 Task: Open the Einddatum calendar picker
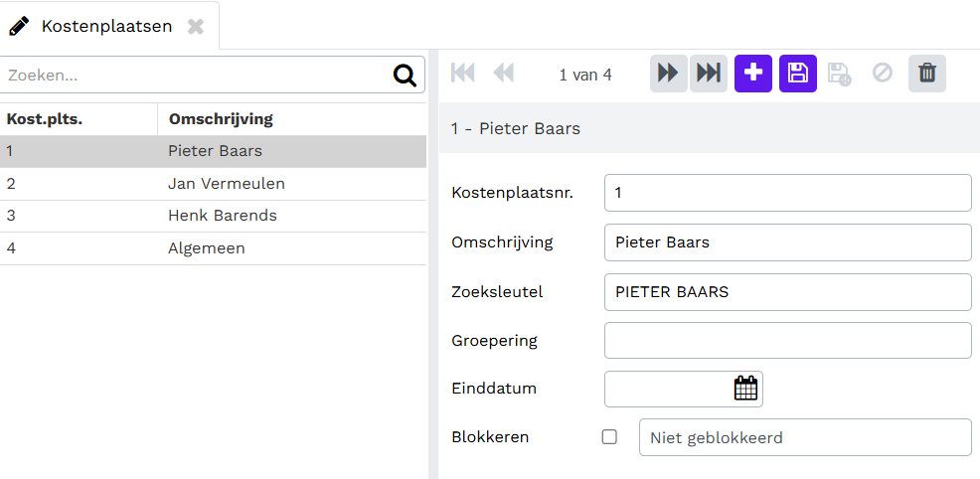click(x=745, y=389)
